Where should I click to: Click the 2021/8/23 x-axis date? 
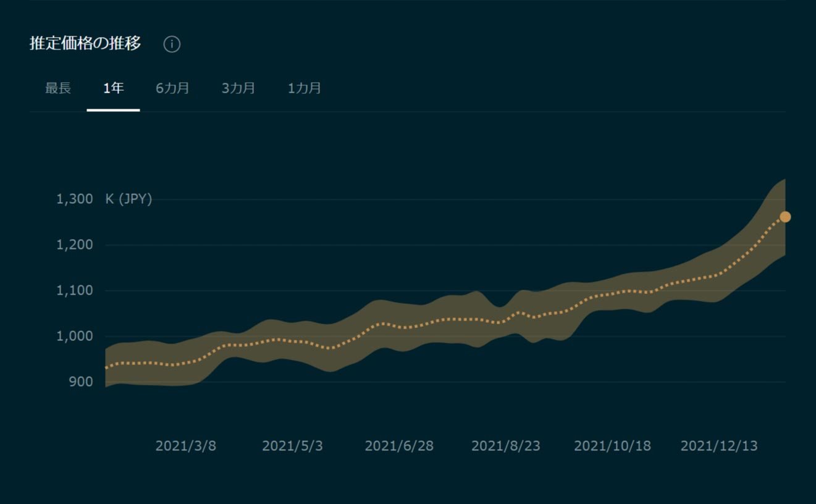tap(506, 446)
